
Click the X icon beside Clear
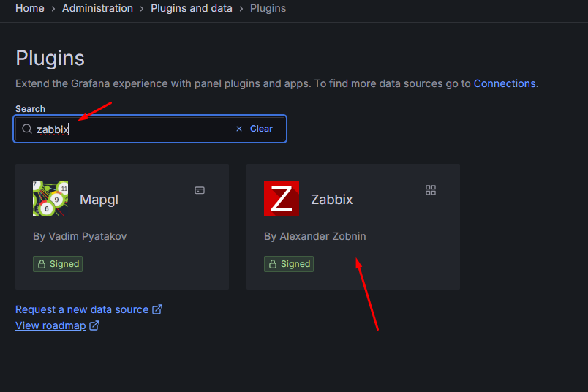pyautogui.click(x=239, y=129)
